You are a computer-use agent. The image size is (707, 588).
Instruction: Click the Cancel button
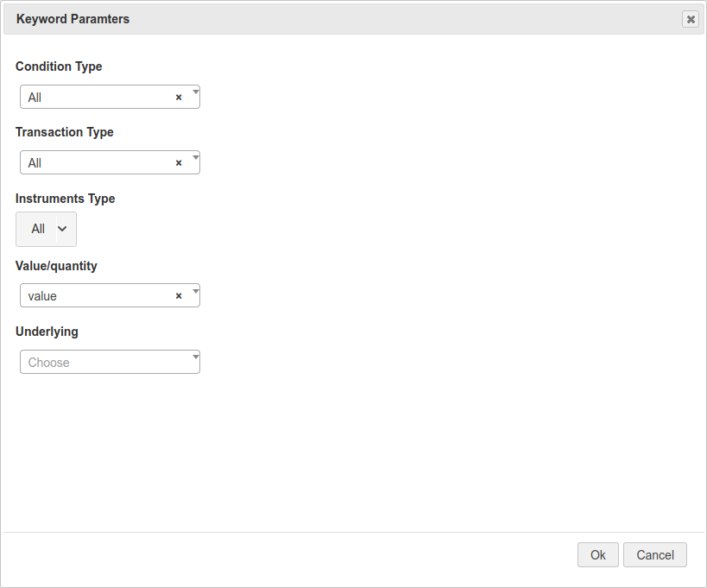coord(654,555)
